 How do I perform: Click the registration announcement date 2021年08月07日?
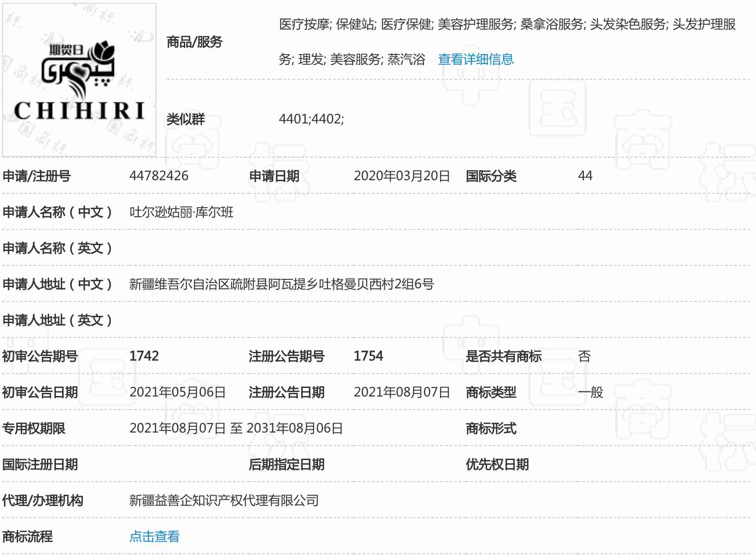tap(401, 392)
